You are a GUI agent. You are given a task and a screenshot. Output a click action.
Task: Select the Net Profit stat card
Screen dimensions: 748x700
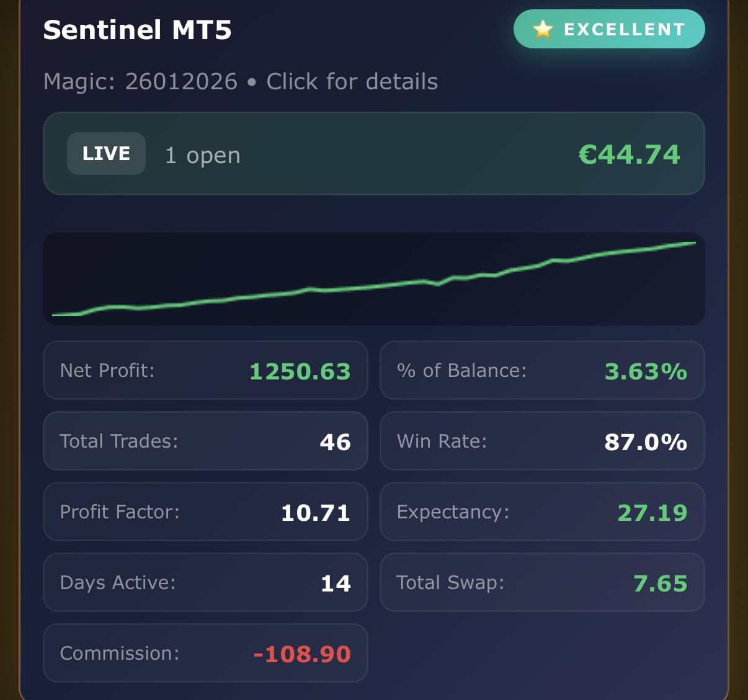click(x=205, y=371)
